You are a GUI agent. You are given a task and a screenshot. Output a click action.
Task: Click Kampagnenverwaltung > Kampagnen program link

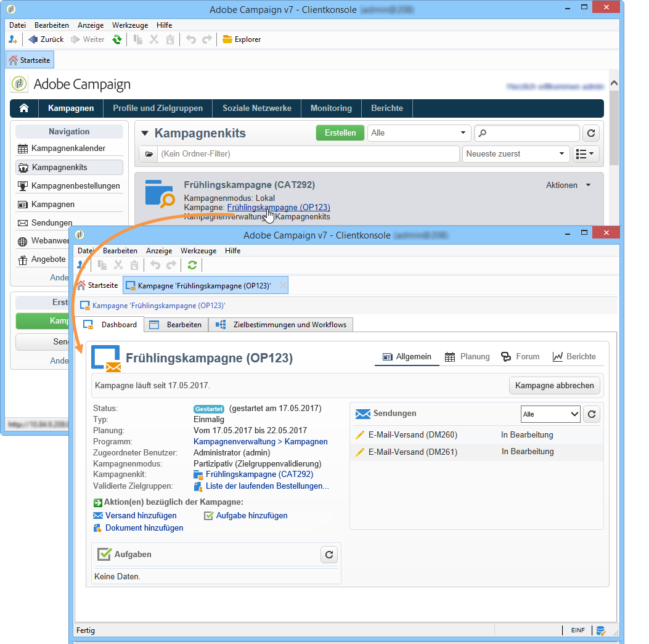click(260, 442)
